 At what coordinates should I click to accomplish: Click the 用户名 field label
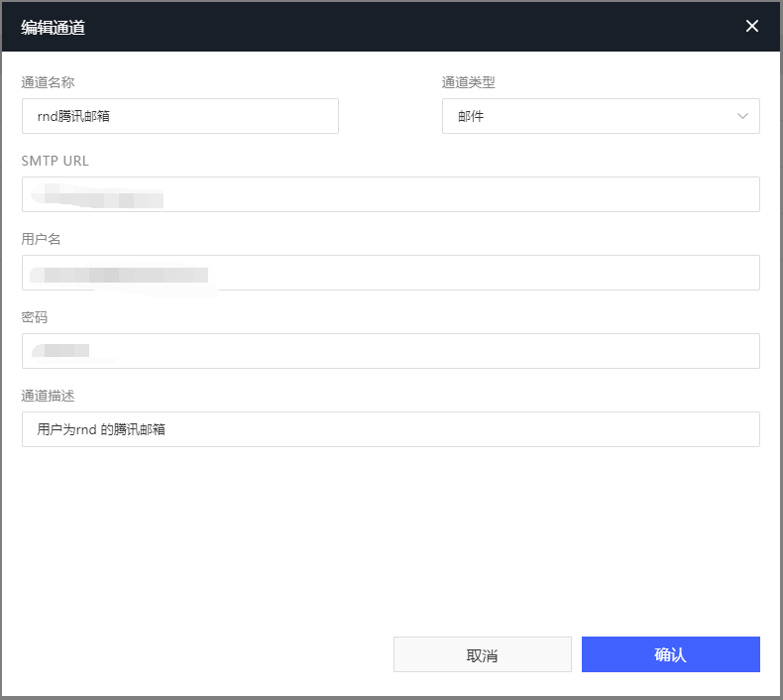click(x=42, y=239)
